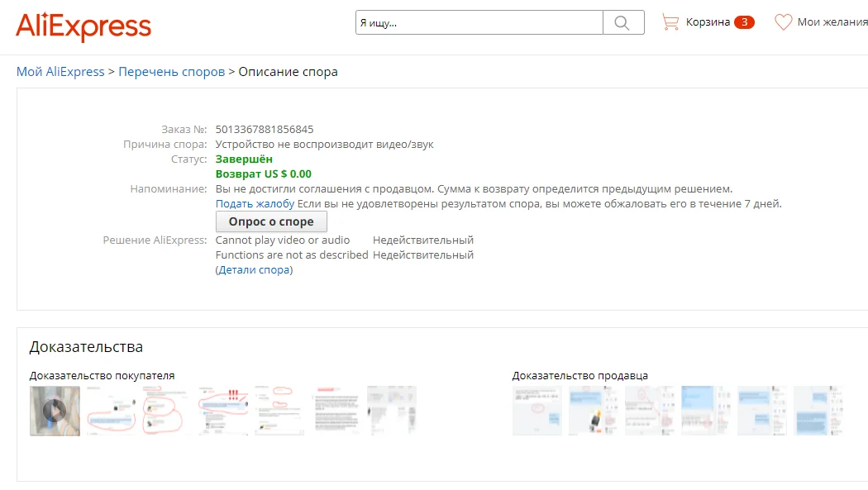Click 'Functions are not as described' text
Screen dimensions: 868x490
292,255
